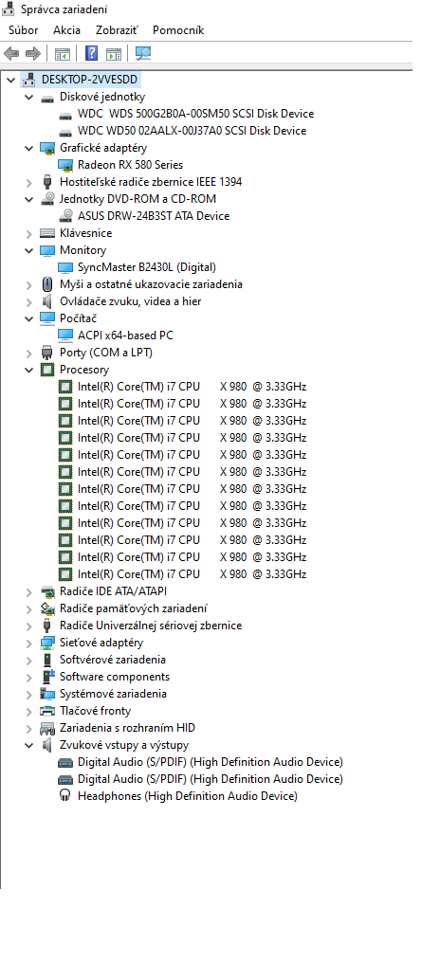Open the Pomocník menu
This screenshot has height=980, width=421.
(178, 30)
